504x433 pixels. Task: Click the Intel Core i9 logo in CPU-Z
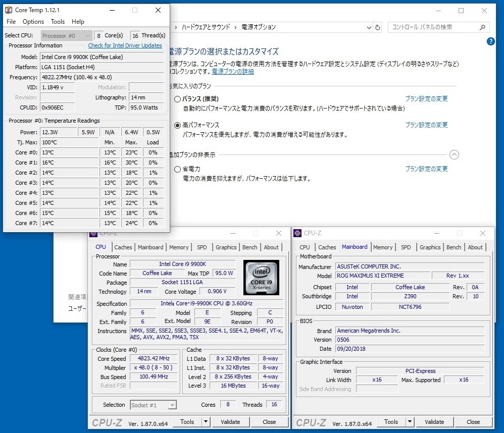point(261,278)
